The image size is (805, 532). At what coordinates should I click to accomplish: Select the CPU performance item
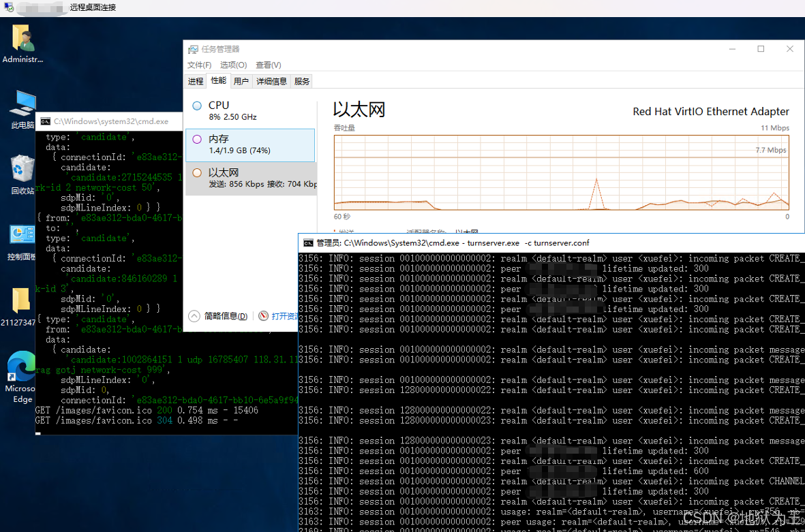coord(251,111)
